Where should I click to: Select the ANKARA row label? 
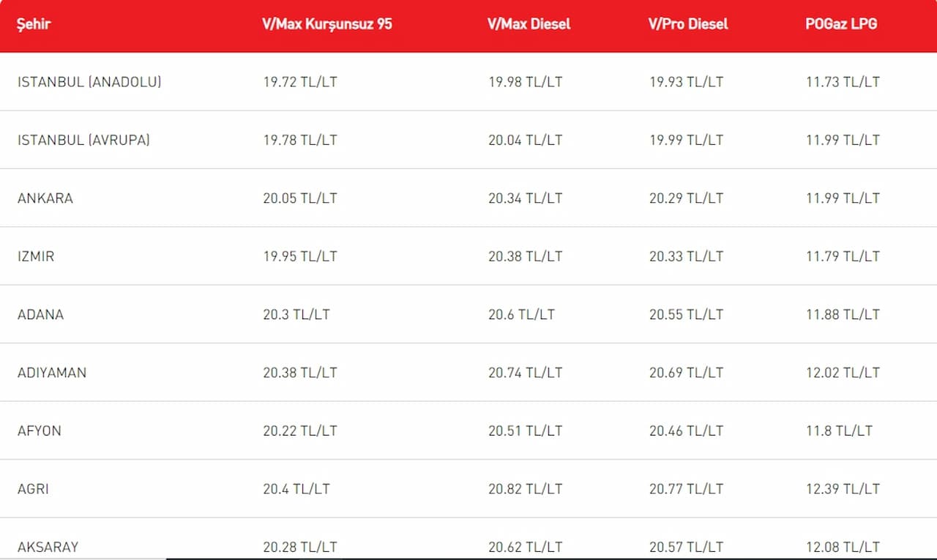click(45, 198)
